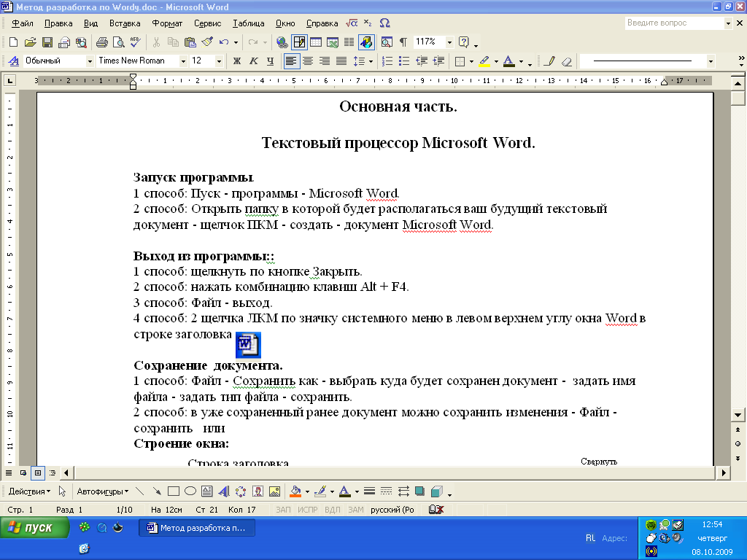Insert a WordArt object
This screenshot has height=560, width=747.
[x=224, y=491]
